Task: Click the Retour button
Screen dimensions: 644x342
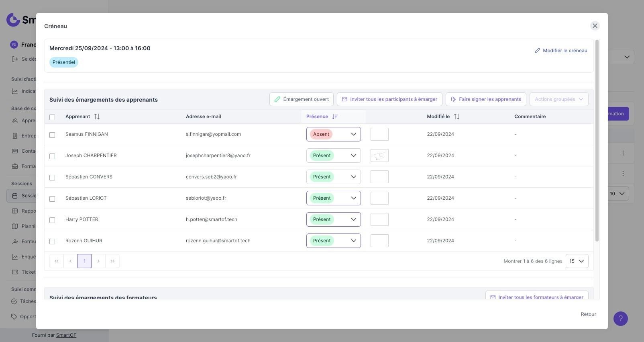Action: [588, 314]
